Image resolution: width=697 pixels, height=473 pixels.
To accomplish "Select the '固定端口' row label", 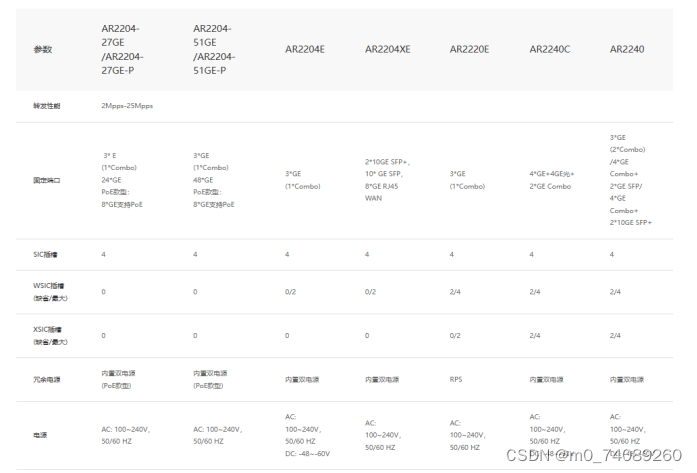I will (47, 180).
